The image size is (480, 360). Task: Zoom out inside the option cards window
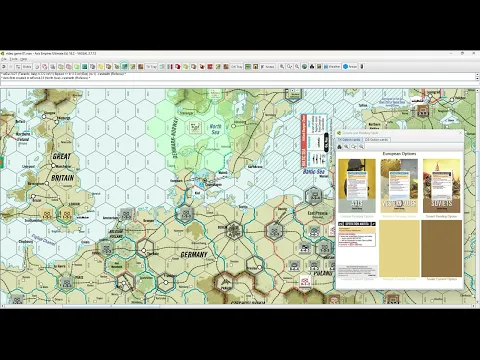(x=361, y=147)
